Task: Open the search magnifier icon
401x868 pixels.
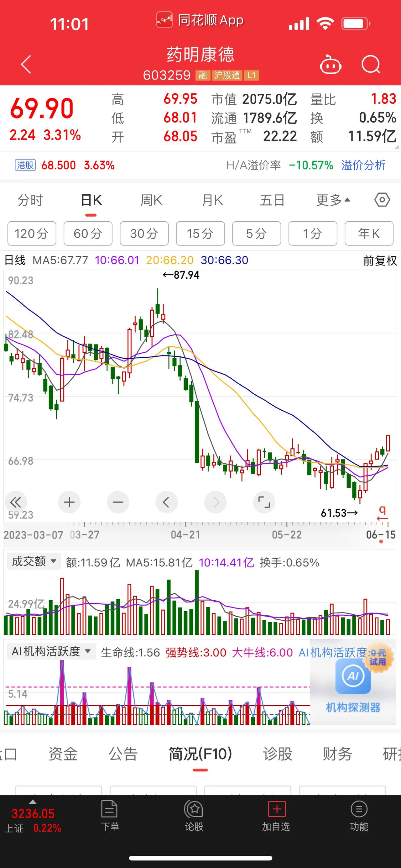Action: click(x=371, y=64)
